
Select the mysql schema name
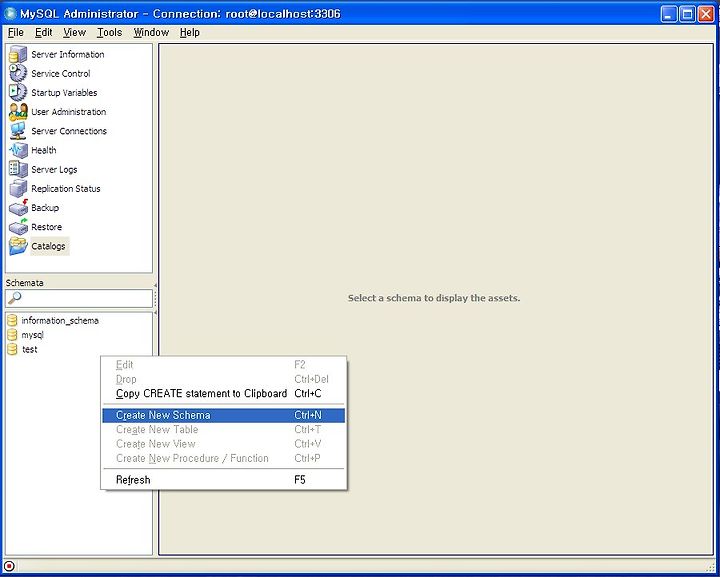click(32, 335)
